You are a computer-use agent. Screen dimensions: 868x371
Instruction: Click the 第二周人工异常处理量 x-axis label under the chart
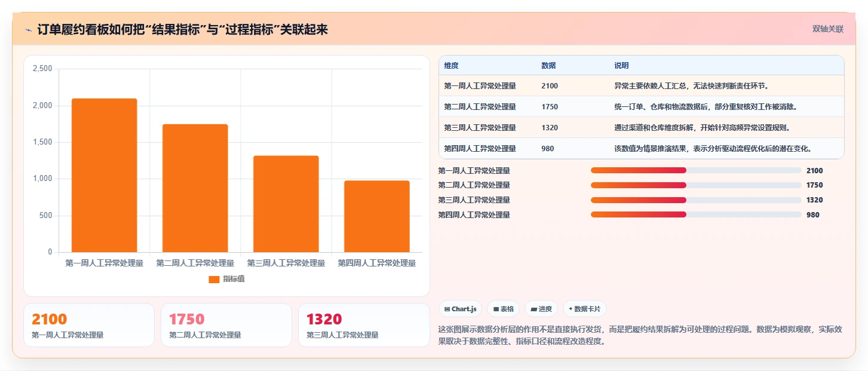[x=195, y=263]
